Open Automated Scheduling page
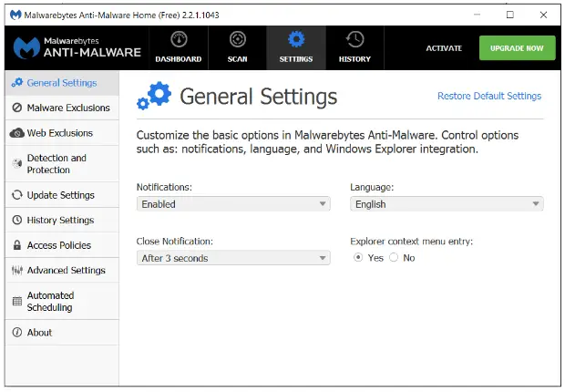The width and height of the screenshot is (565, 392). pyautogui.click(x=62, y=301)
